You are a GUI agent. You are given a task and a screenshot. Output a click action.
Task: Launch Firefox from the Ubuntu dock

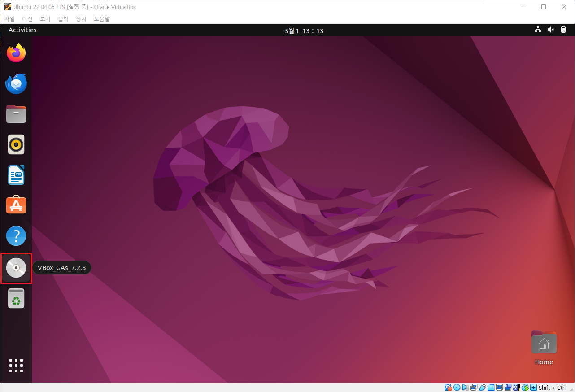click(16, 53)
